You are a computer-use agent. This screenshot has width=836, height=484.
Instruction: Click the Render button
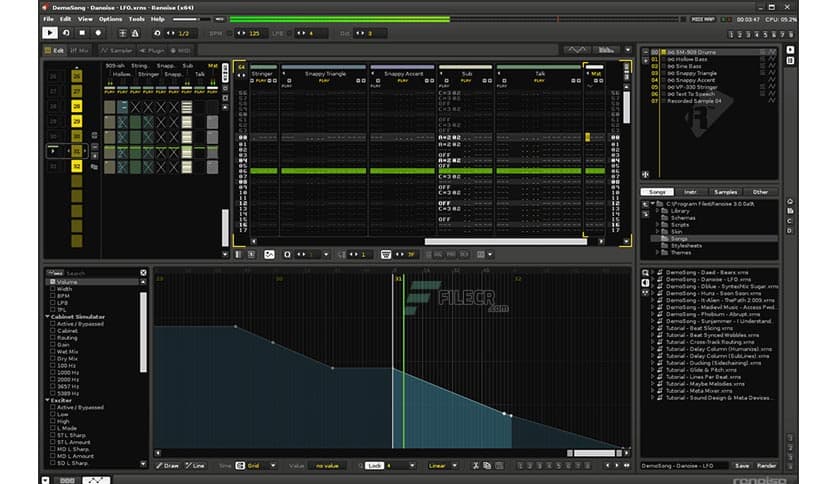[x=766, y=466]
